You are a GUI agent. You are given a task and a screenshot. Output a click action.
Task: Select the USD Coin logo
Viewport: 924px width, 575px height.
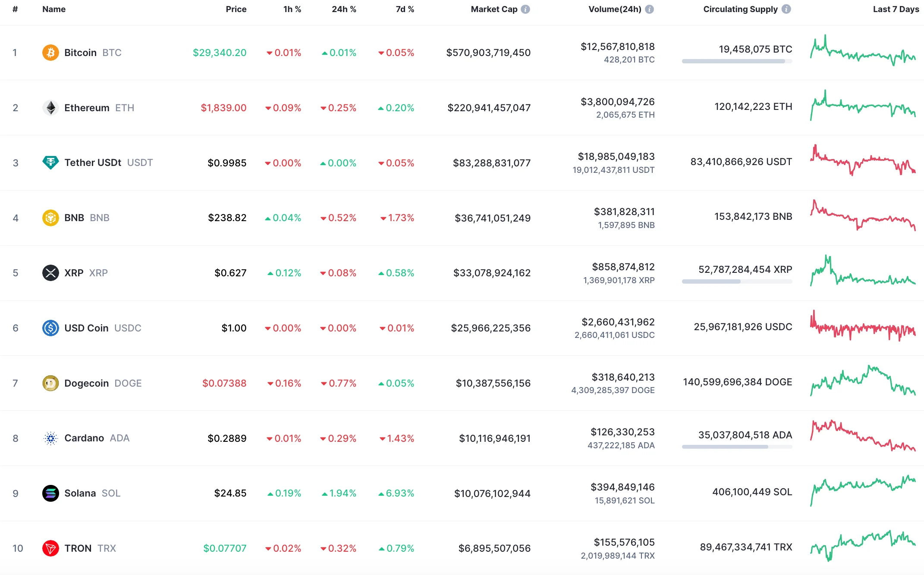(50, 328)
